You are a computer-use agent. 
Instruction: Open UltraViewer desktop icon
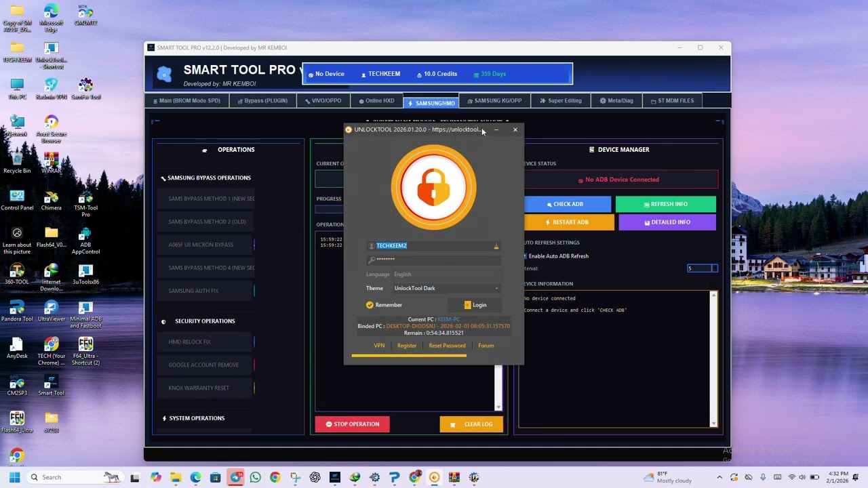coord(51,312)
